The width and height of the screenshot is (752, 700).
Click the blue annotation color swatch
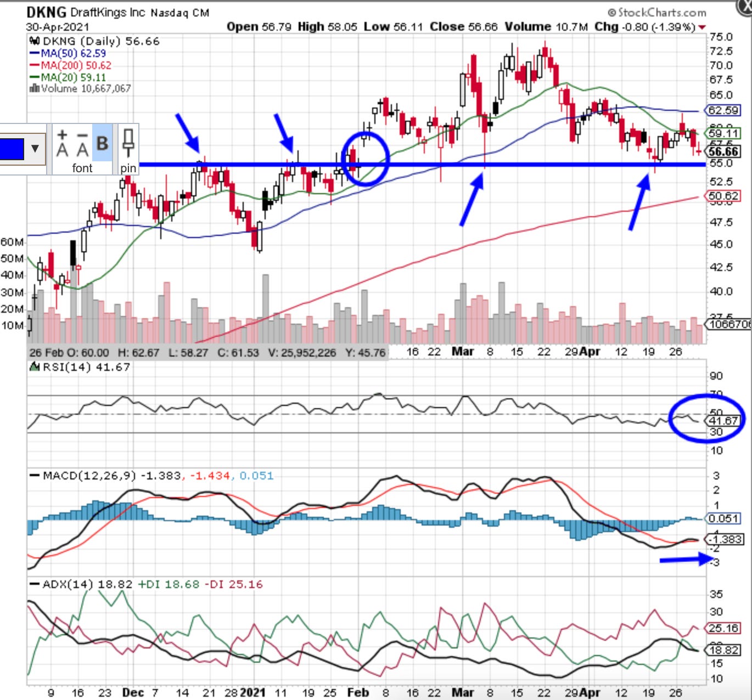coord(12,149)
